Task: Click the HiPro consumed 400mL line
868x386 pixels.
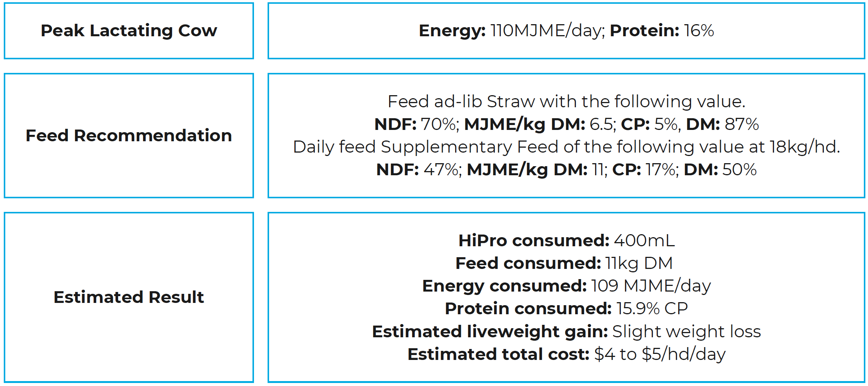Action: coord(566,240)
